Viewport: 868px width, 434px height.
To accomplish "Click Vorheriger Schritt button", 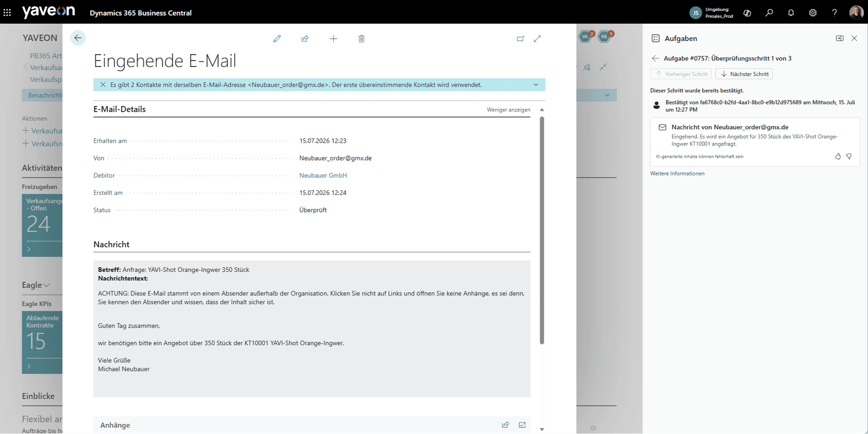I will point(681,74).
